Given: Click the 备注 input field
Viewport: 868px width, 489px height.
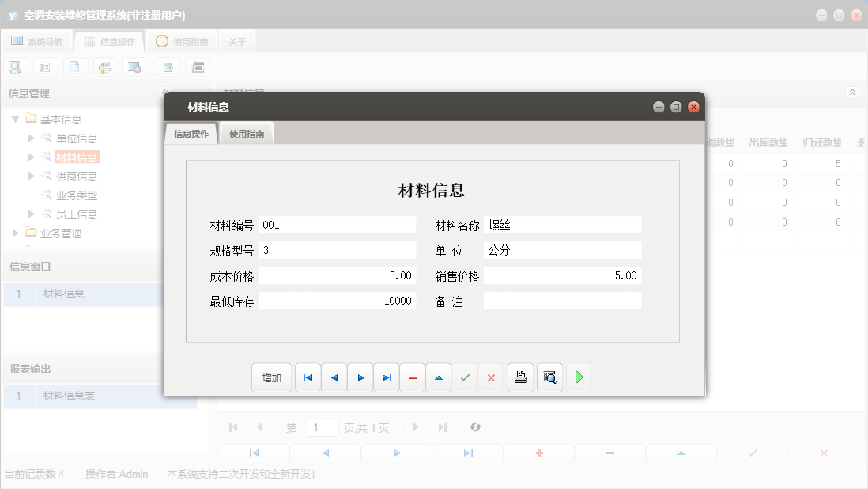Looking at the screenshot, I should pyautogui.click(x=562, y=301).
